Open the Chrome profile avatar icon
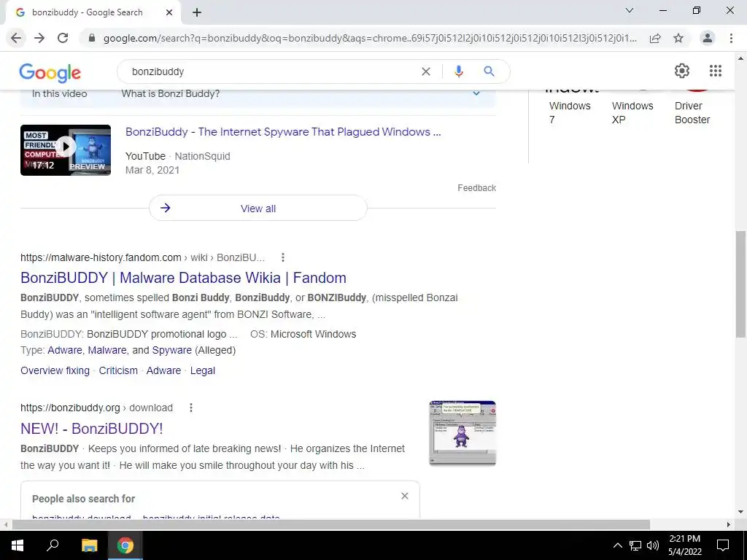747x560 pixels. point(708,38)
